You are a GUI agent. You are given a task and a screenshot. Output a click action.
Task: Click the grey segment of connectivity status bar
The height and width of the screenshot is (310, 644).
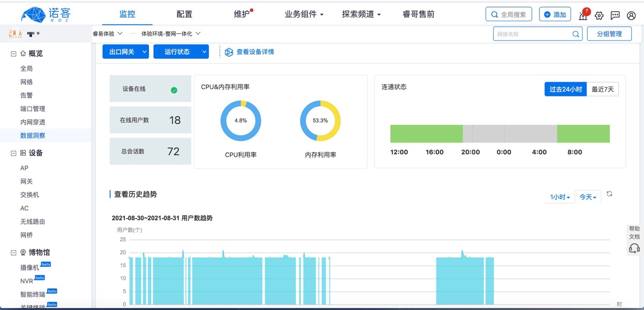point(510,134)
